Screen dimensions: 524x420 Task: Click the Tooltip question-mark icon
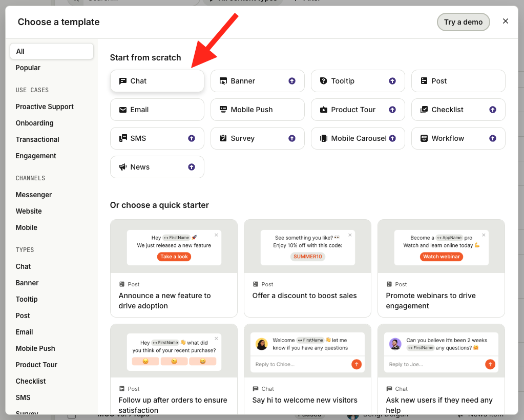click(324, 81)
